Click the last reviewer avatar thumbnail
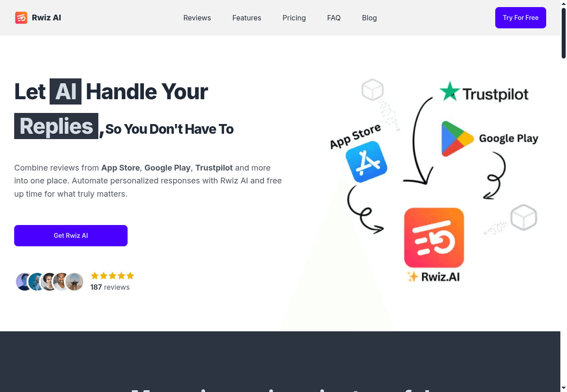Viewport: 567px width, 392px height. (74, 282)
